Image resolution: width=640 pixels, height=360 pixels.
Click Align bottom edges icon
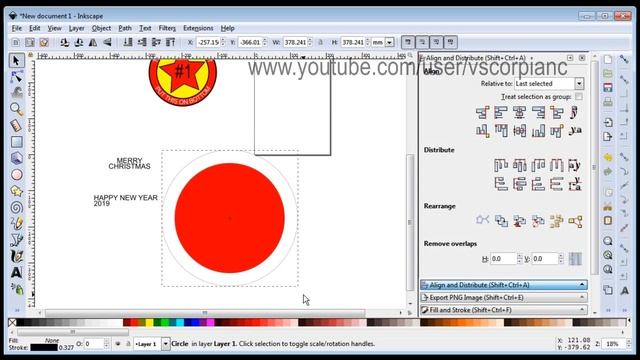tap(538, 131)
